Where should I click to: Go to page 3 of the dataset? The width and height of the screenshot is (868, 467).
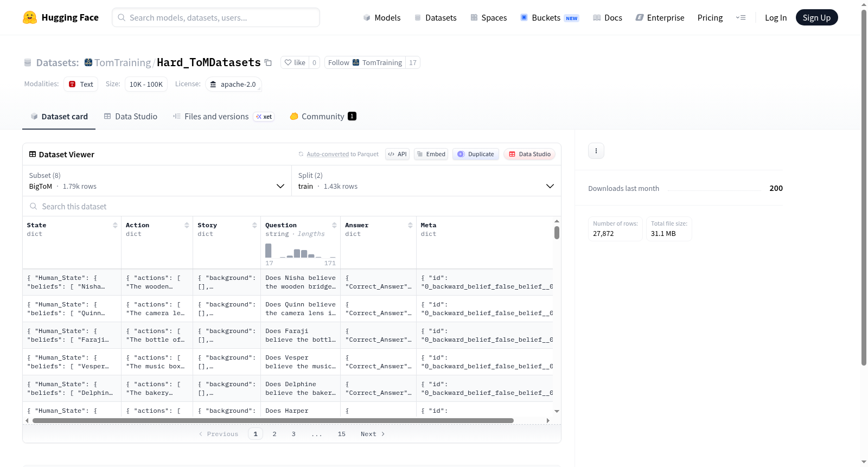point(293,434)
